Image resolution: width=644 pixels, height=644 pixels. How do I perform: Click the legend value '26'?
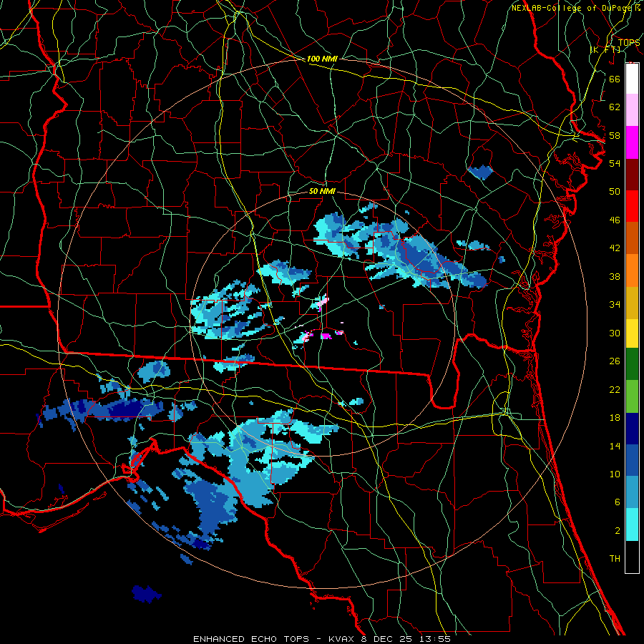click(615, 361)
